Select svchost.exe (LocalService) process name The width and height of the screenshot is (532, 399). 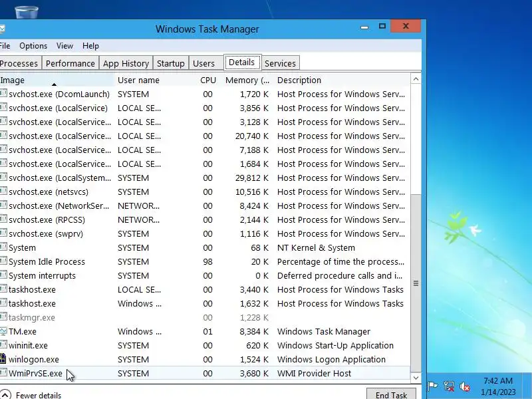pyautogui.click(x=58, y=108)
